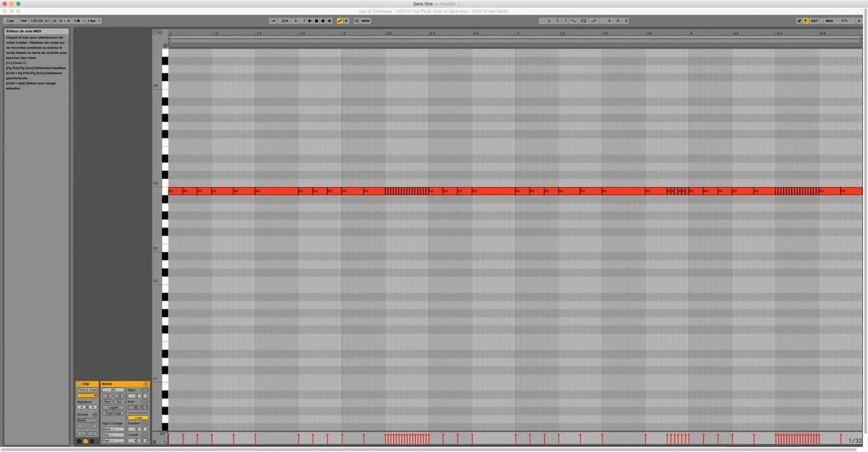Open the Groove Pool with the Groove icon
868x452 pixels.
[95, 415]
